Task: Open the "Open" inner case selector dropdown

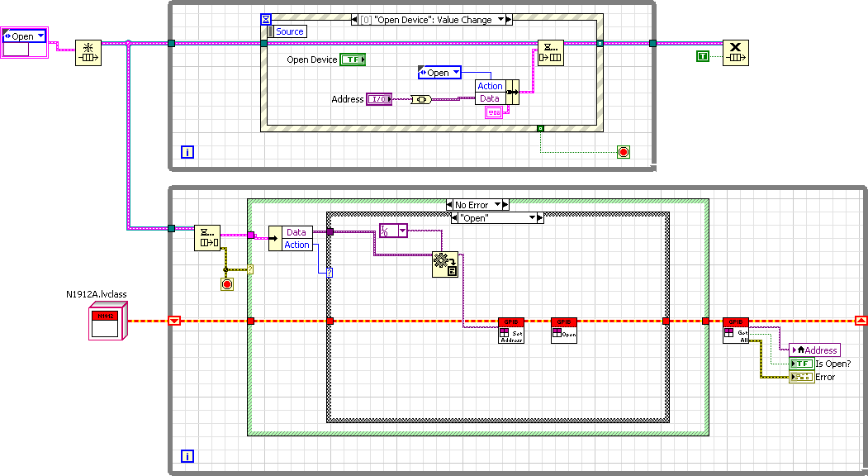Action: [532, 218]
